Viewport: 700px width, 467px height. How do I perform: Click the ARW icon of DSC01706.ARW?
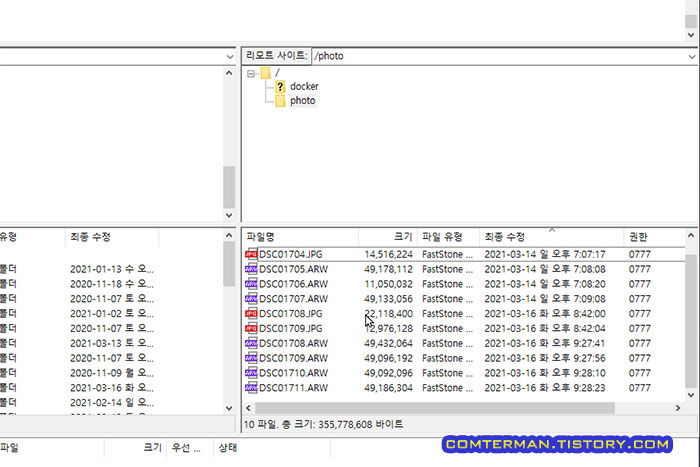251,284
